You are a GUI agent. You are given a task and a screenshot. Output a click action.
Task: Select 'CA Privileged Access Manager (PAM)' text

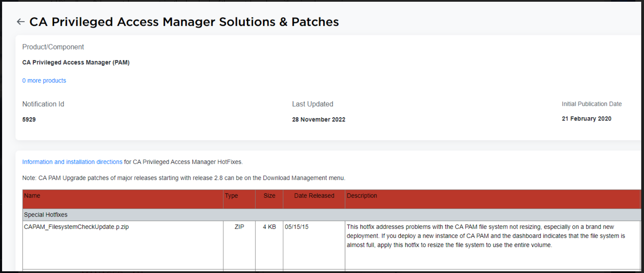76,63
